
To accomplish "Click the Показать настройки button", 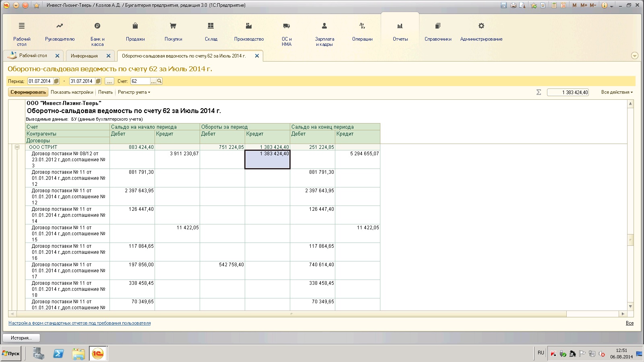I will (72, 93).
